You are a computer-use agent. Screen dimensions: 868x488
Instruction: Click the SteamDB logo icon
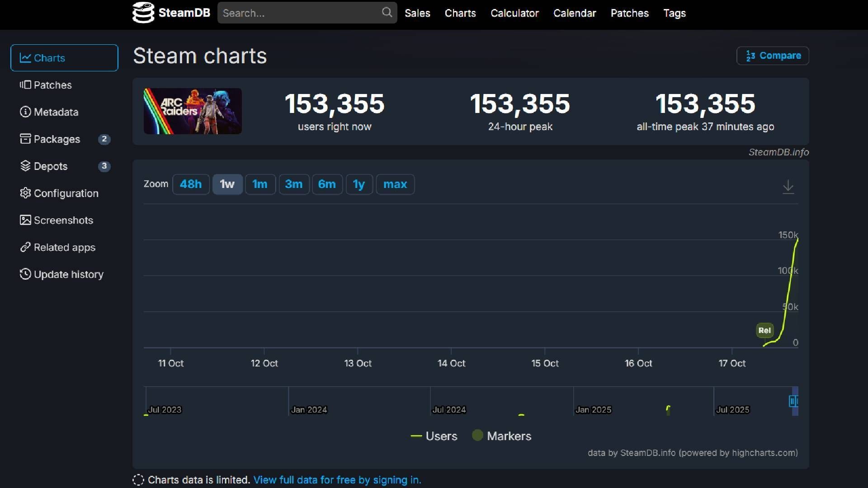point(143,13)
